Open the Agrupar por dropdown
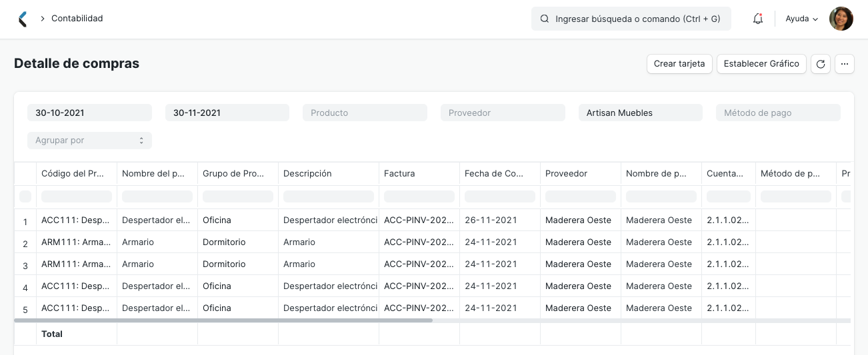 [x=89, y=141]
